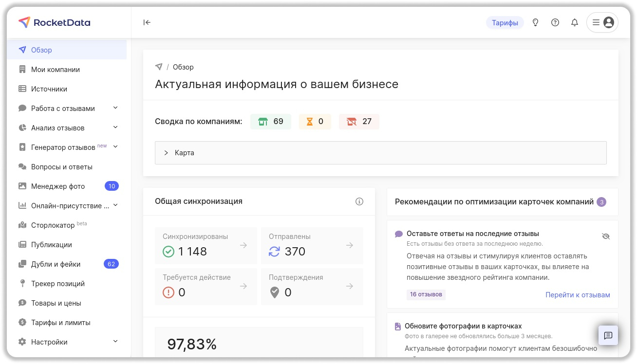Click the RocketData logo

(55, 22)
